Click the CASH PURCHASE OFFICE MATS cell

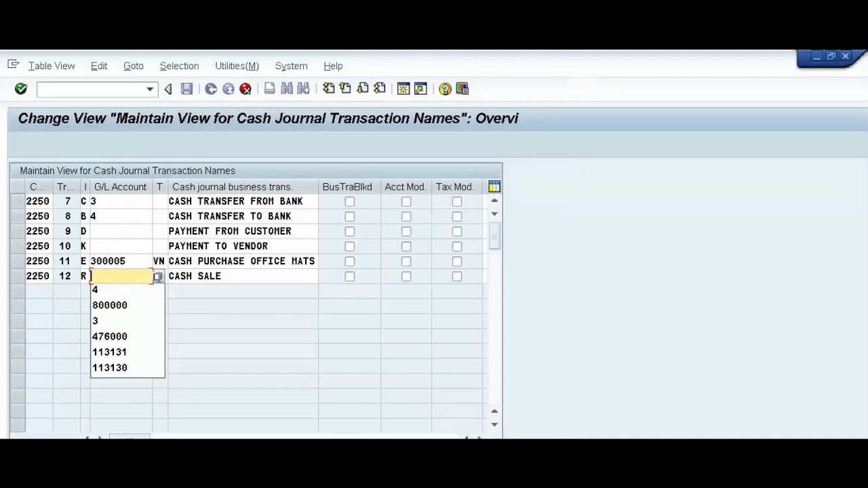pyautogui.click(x=241, y=262)
